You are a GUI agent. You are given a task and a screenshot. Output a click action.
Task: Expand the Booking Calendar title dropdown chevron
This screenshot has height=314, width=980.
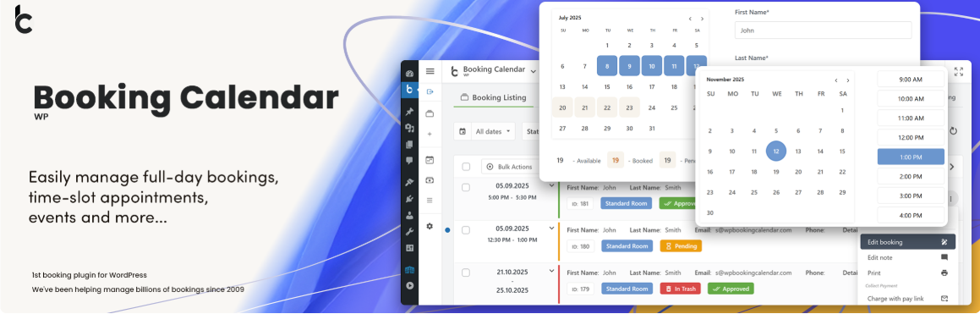(x=534, y=71)
